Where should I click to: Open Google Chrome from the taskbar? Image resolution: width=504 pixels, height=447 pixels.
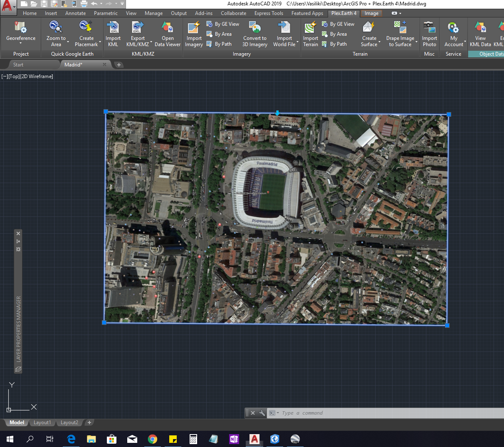(x=152, y=439)
